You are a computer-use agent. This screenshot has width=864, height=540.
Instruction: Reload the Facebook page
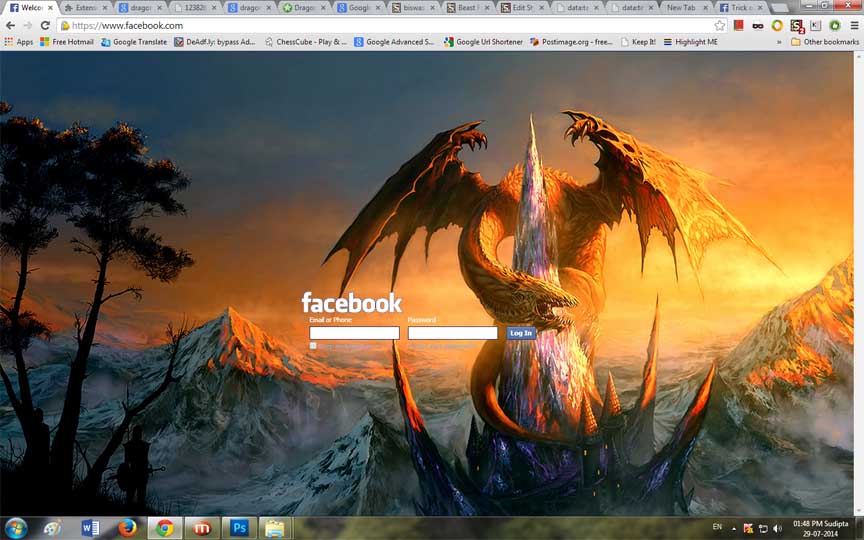45,25
